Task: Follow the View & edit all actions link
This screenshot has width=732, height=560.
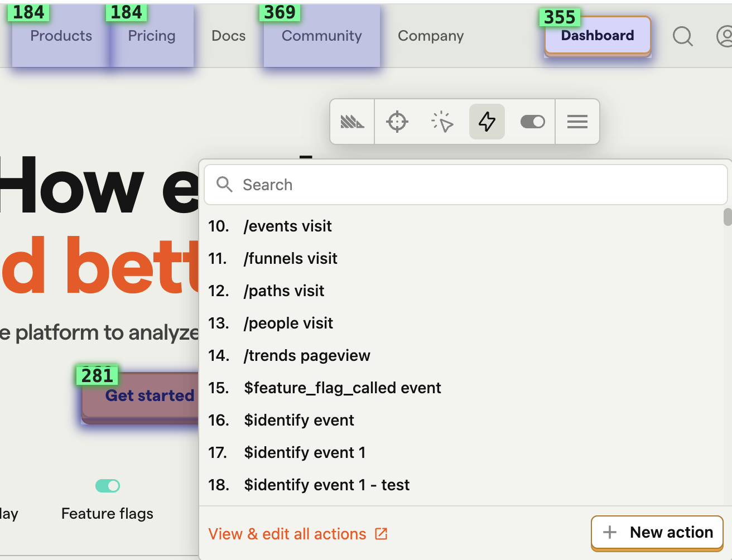Action: click(287, 534)
